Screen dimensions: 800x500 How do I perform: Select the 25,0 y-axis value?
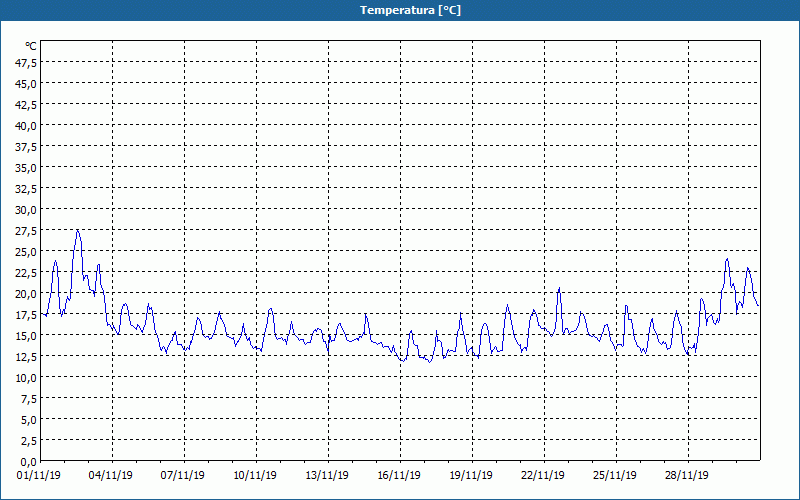click(27, 252)
